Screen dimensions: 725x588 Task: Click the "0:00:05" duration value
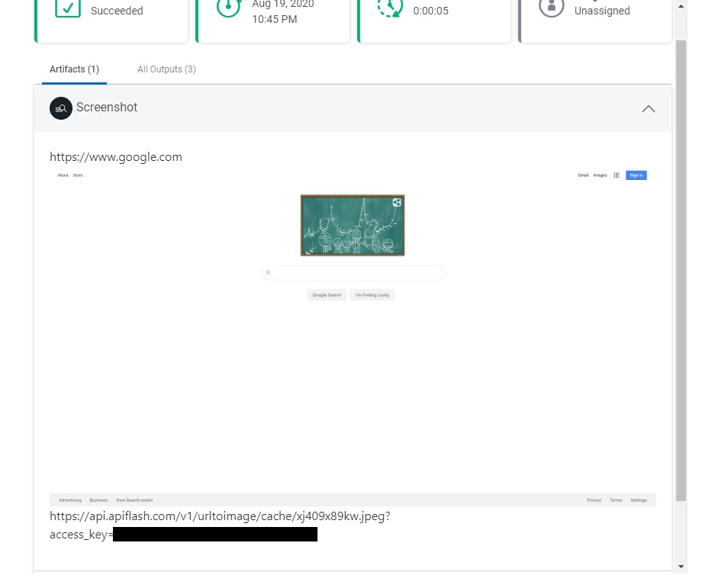[x=431, y=11]
